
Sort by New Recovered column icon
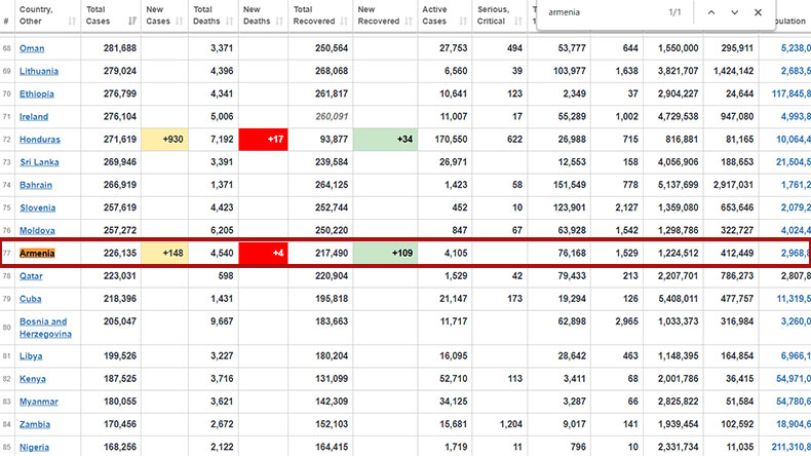coord(409,21)
